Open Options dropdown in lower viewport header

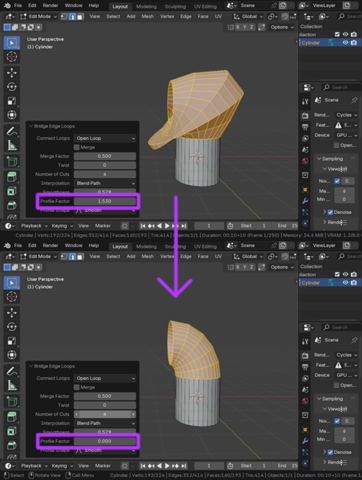282,267
